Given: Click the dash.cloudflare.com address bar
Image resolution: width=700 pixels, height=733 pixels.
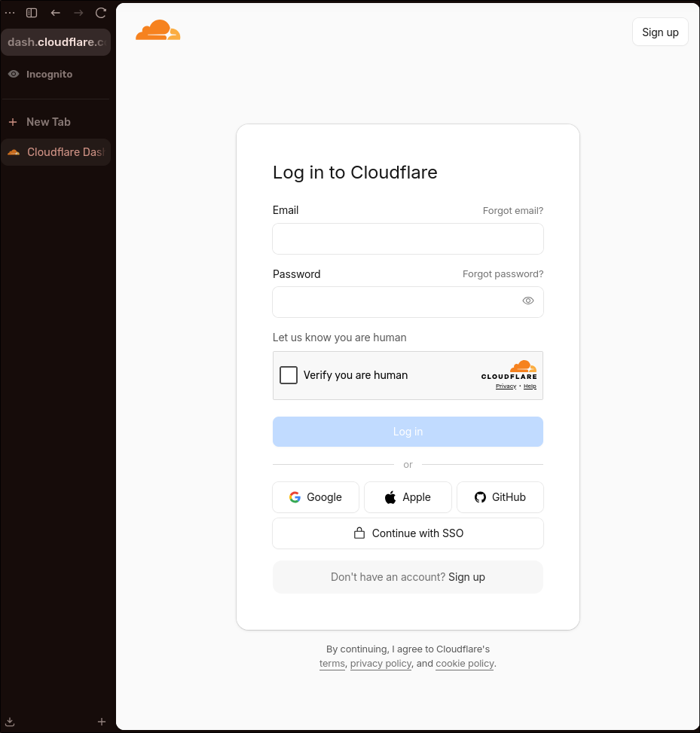Looking at the screenshot, I should click(x=57, y=42).
